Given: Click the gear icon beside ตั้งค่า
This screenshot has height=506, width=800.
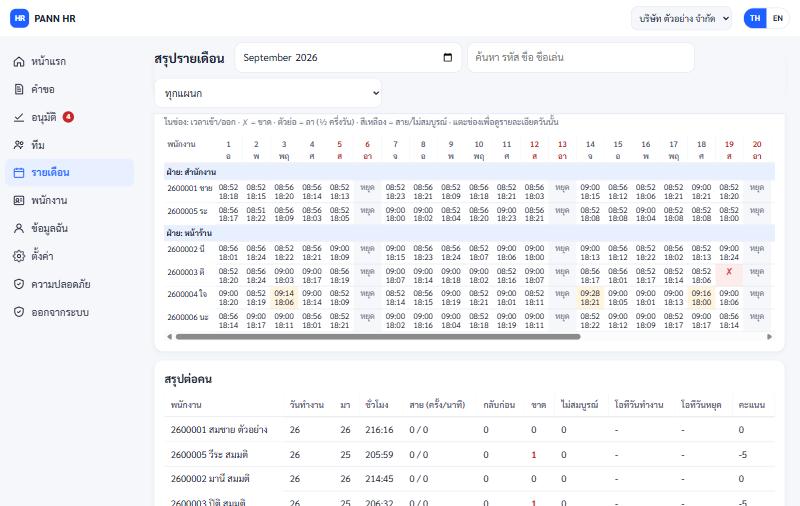Looking at the screenshot, I should click(19, 256).
